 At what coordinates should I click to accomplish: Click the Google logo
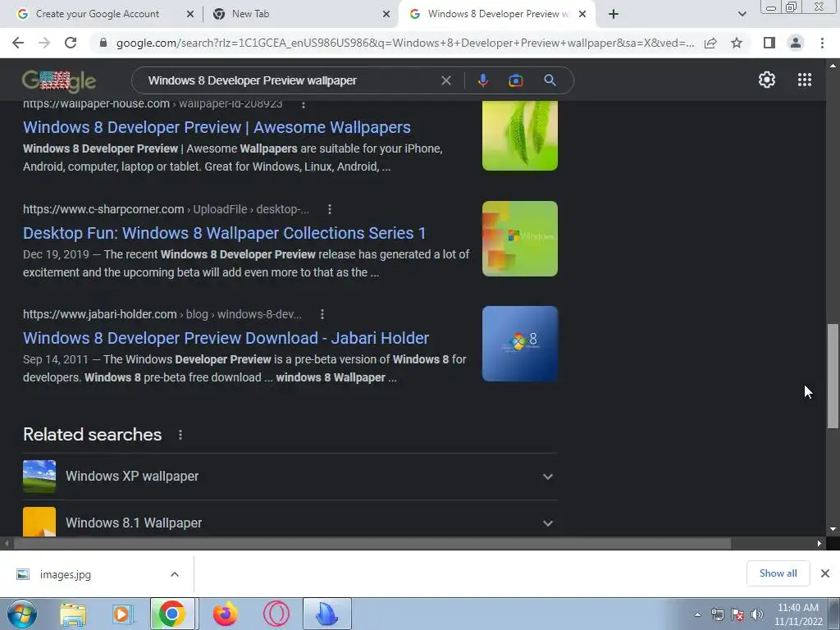point(59,81)
